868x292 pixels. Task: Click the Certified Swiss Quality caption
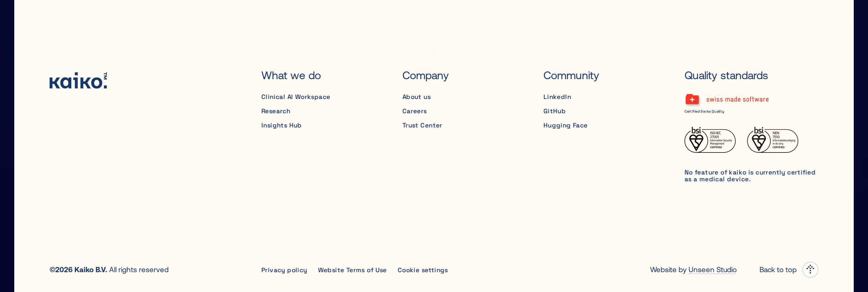(704, 111)
